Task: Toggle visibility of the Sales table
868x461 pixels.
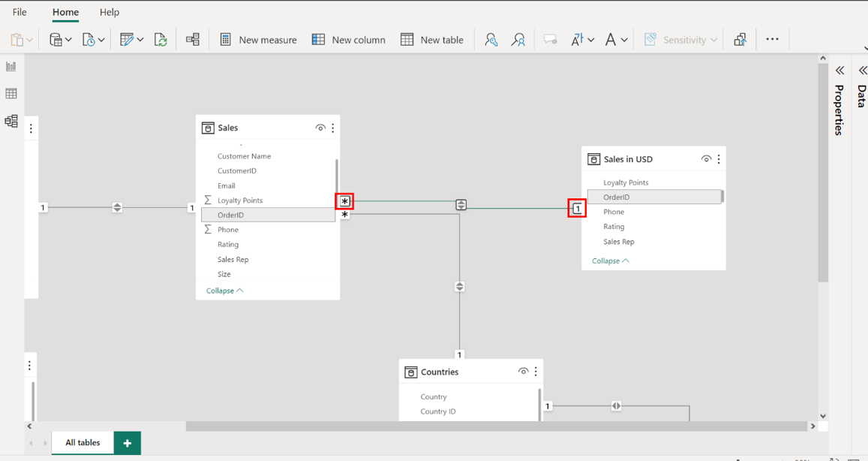Action: (x=320, y=128)
